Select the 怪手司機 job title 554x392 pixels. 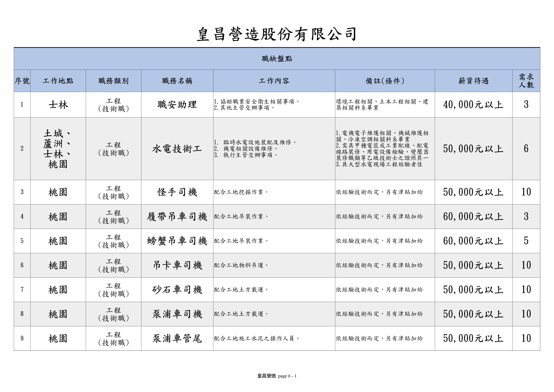click(x=177, y=192)
